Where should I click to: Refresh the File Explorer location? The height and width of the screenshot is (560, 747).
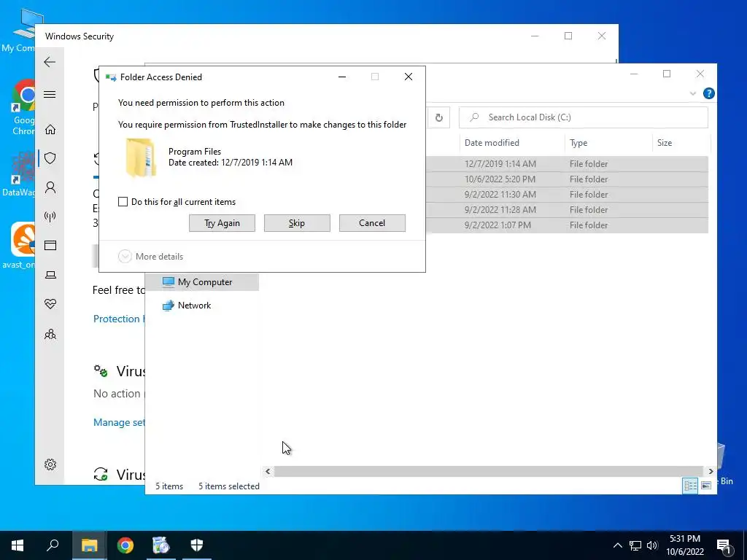coord(438,117)
